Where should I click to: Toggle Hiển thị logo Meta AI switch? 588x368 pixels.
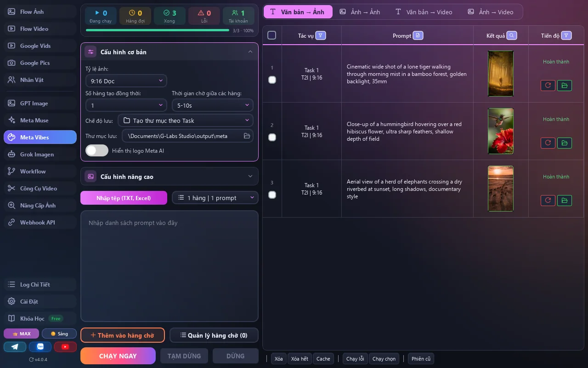click(97, 150)
